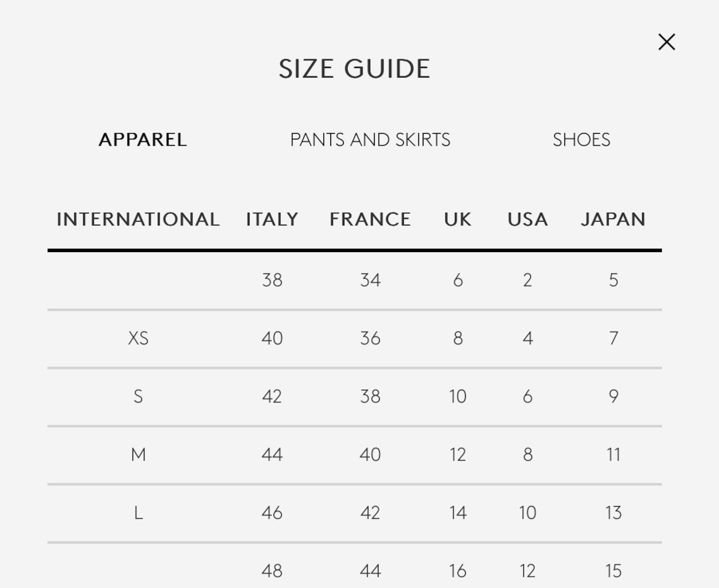Viewport: 719px width, 588px height.
Task: Close the size guide dialog
Action: tap(666, 42)
